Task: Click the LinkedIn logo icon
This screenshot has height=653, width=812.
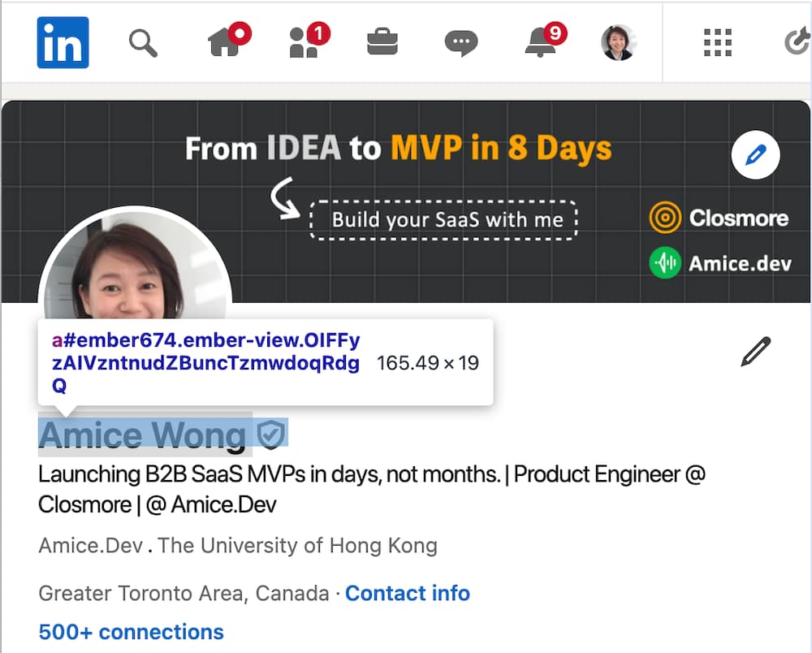Action: pyautogui.click(x=63, y=42)
